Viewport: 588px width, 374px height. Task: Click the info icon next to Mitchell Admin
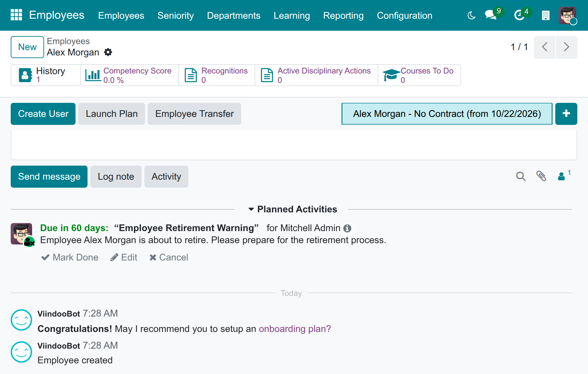[347, 228]
